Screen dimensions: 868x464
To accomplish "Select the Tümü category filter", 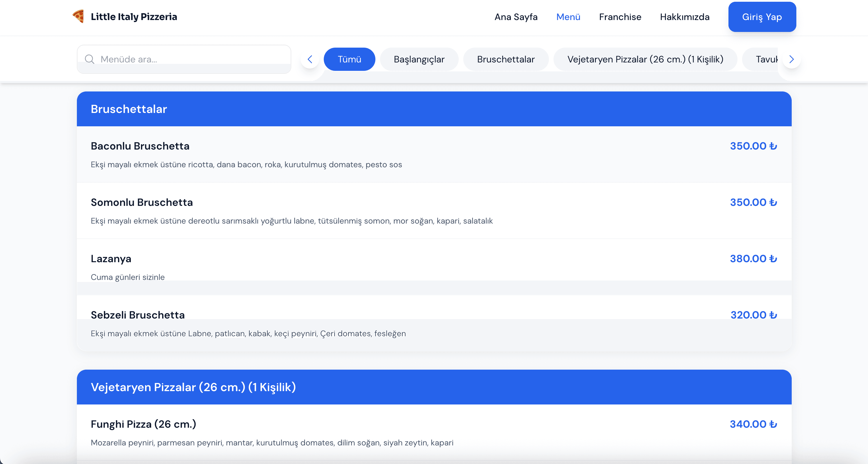I will (x=349, y=59).
